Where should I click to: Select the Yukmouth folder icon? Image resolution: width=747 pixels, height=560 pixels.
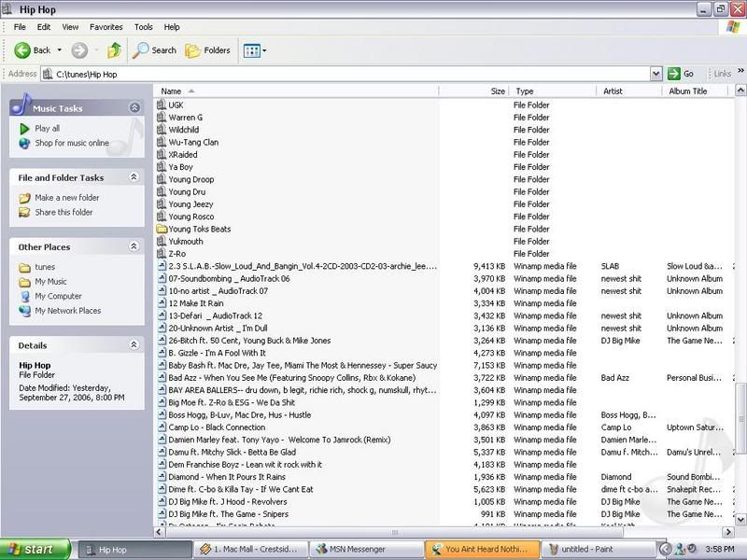coord(162,242)
